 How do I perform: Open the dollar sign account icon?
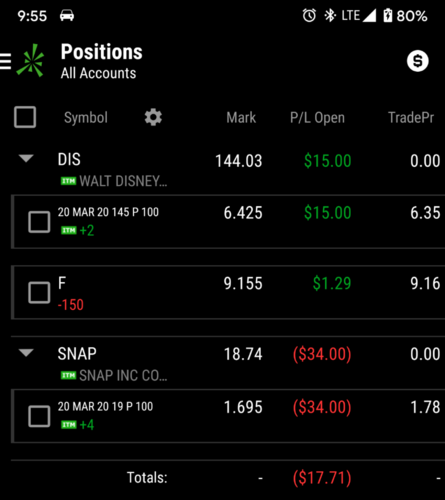[x=417, y=61]
